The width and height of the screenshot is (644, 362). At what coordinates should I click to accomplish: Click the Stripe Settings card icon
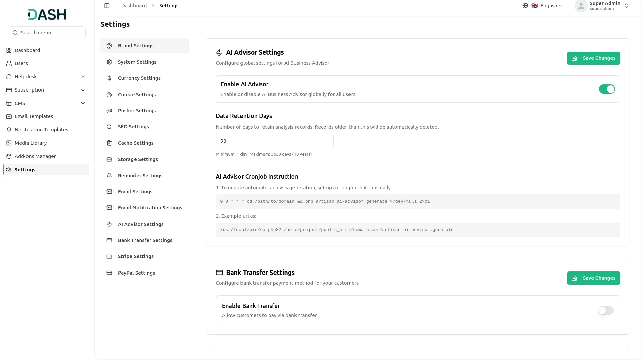pyautogui.click(x=109, y=256)
